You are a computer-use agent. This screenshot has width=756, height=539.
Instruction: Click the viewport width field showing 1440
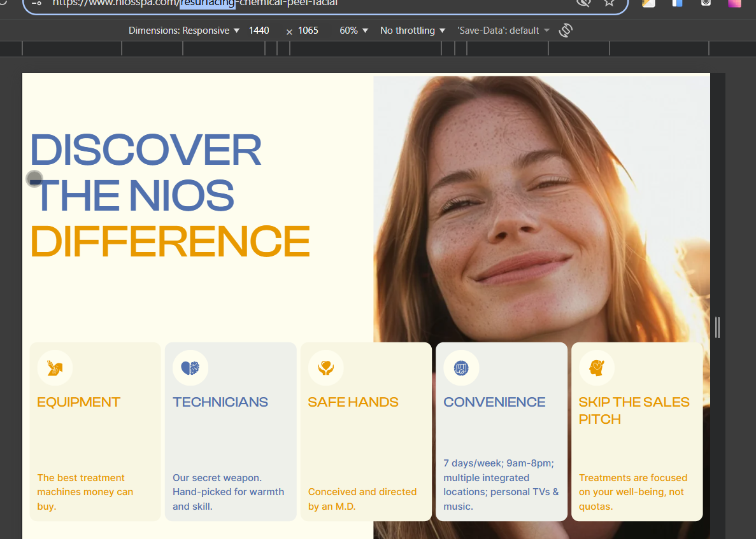click(x=259, y=31)
